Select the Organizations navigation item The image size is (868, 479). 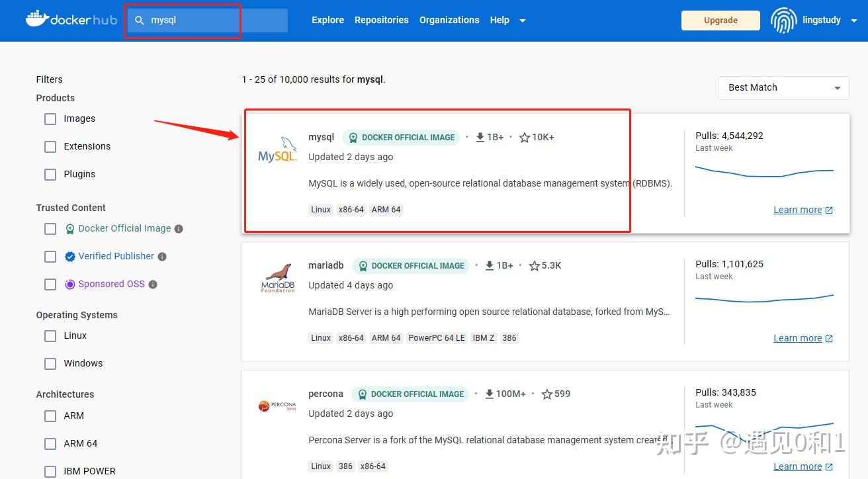click(x=449, y=20)
